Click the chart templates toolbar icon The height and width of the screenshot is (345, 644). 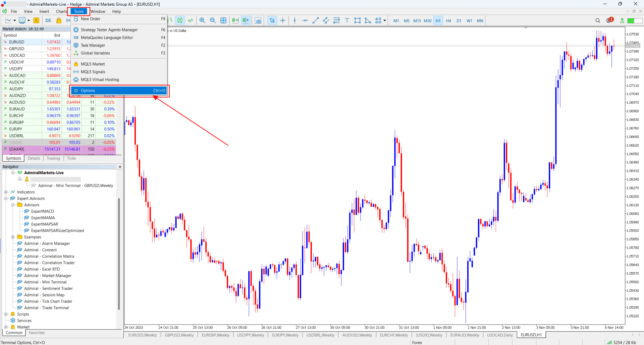pos(22,20)
